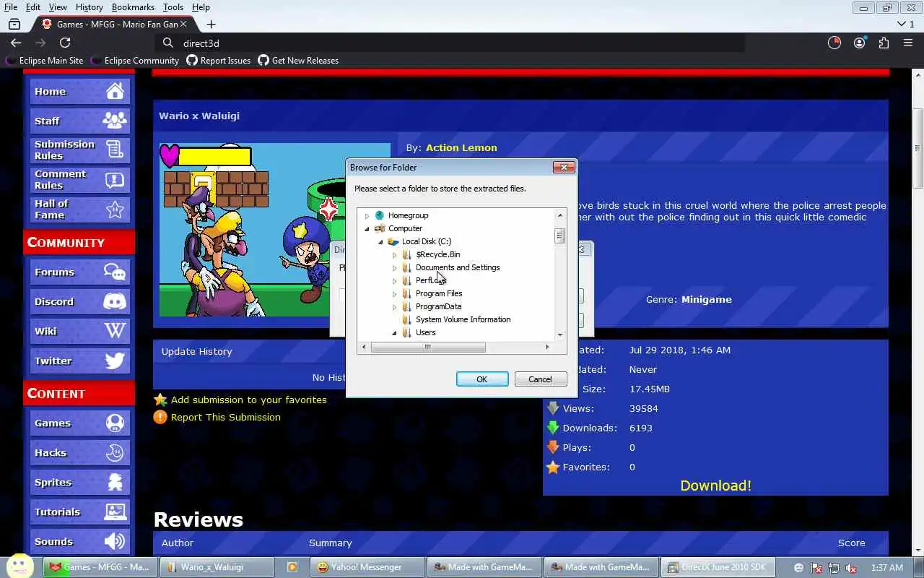Viewport: 924px width, 578px height.
Task: Click Add submission to your favorites
Action: click(x=248, y=400)
